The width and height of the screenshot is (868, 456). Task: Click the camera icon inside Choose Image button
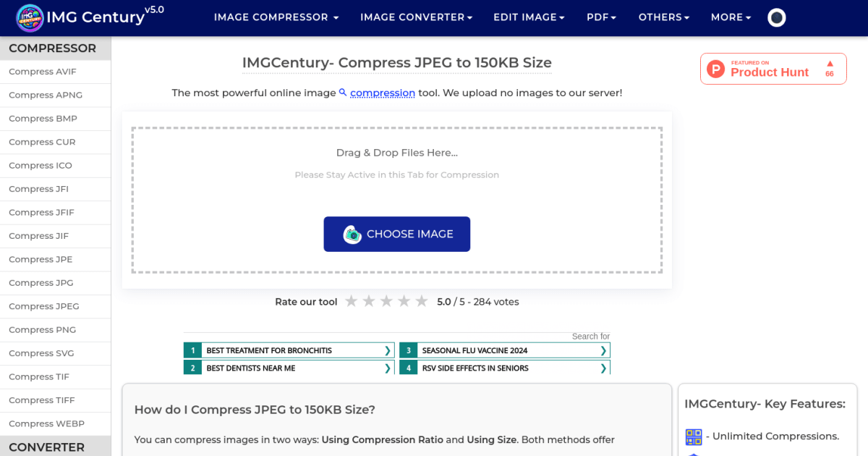(x=354, y=234)
